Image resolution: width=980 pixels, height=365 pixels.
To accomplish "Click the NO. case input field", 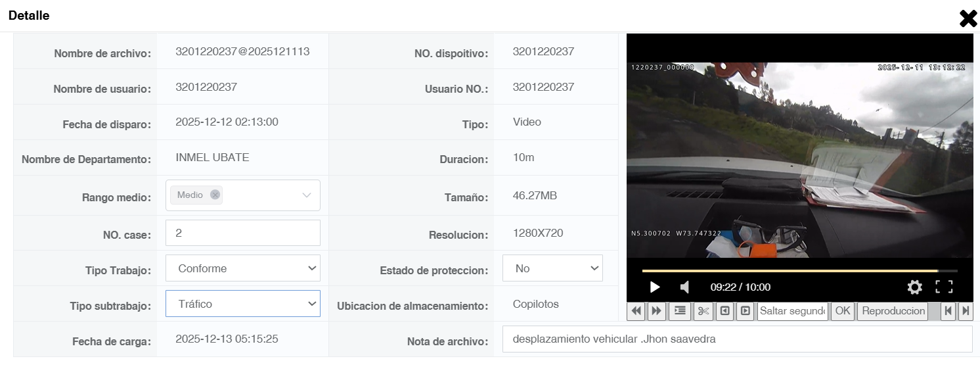I will pyautogui.click(x=243, y=233).
